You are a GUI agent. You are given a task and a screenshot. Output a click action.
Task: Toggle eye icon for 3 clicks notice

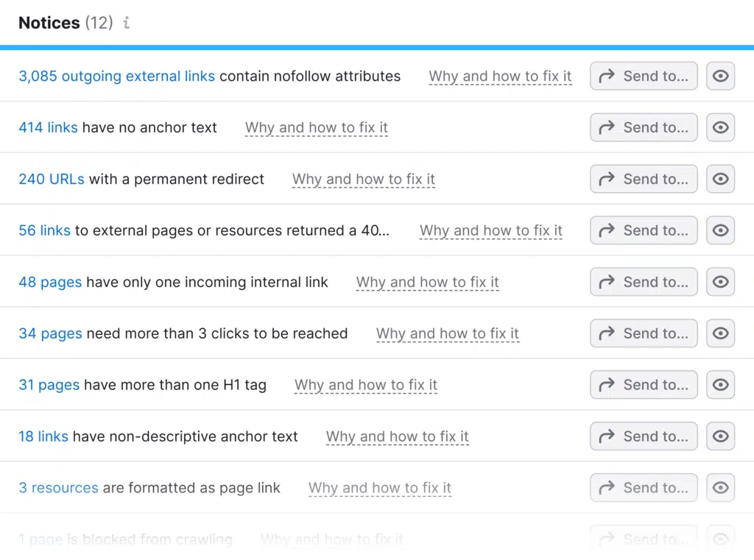pos(720,333)
